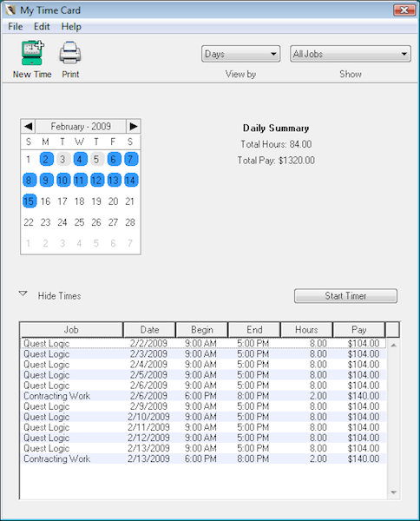The width and height of the screenshot is (420, 521).
Task: Select February 9 on the calendar
Action: coord(46,181)
